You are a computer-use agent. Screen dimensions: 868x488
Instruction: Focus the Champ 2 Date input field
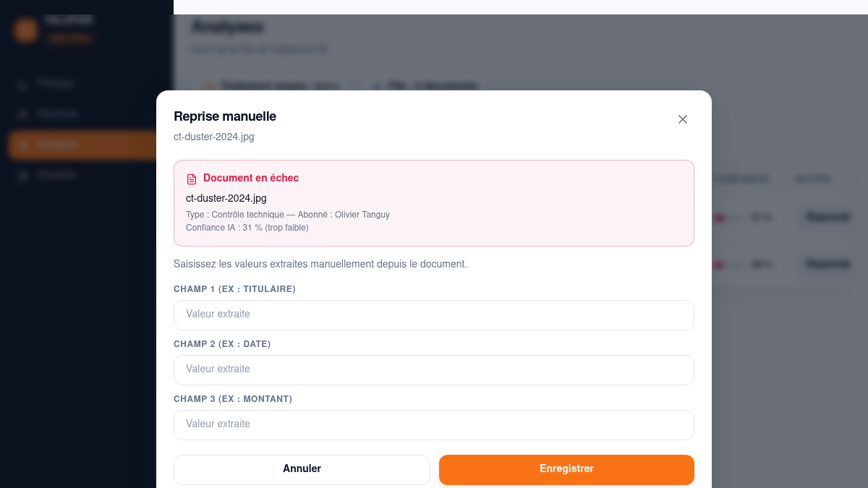[434, 369]
